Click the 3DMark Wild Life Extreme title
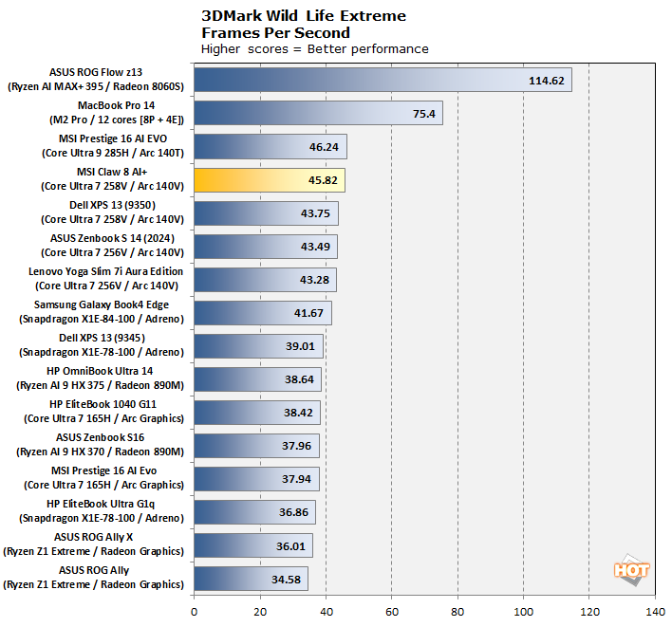This screenshot has width=672, height=627. coord(304,16)
